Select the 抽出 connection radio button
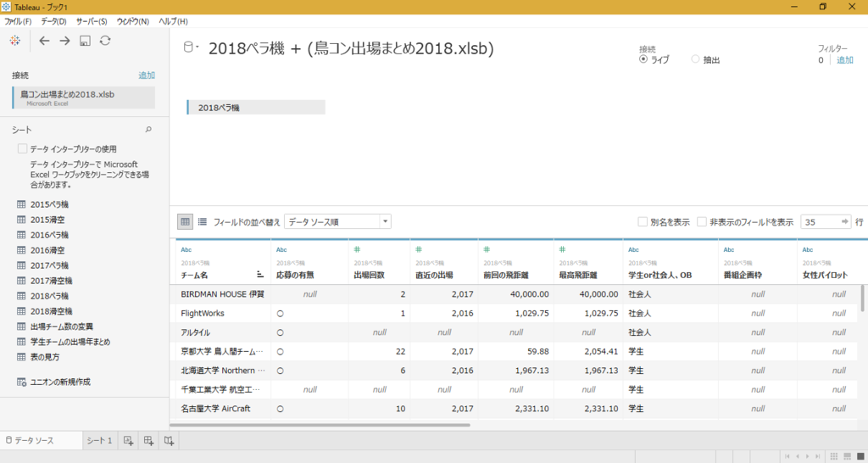This screenshot has width=868, height=463. click(695, 59)
